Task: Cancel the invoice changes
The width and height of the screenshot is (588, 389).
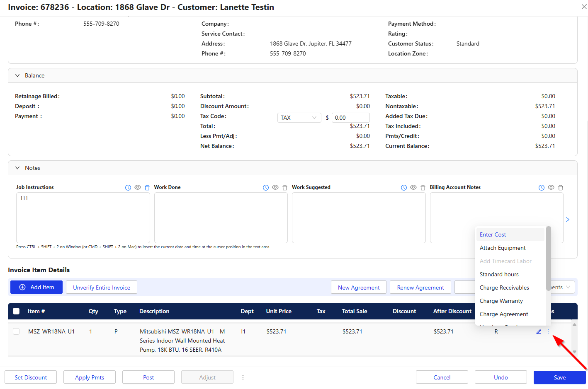Action: (442, 377)
